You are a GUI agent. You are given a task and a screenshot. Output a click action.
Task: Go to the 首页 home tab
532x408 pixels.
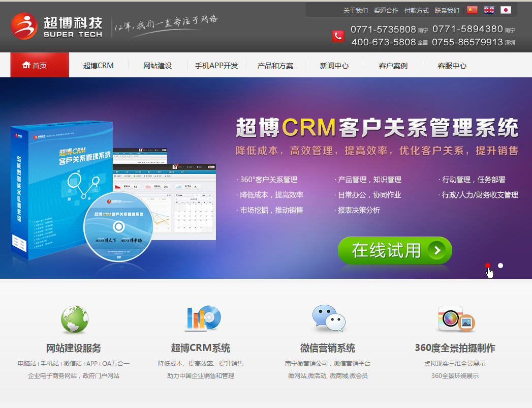tap(40, 65)
